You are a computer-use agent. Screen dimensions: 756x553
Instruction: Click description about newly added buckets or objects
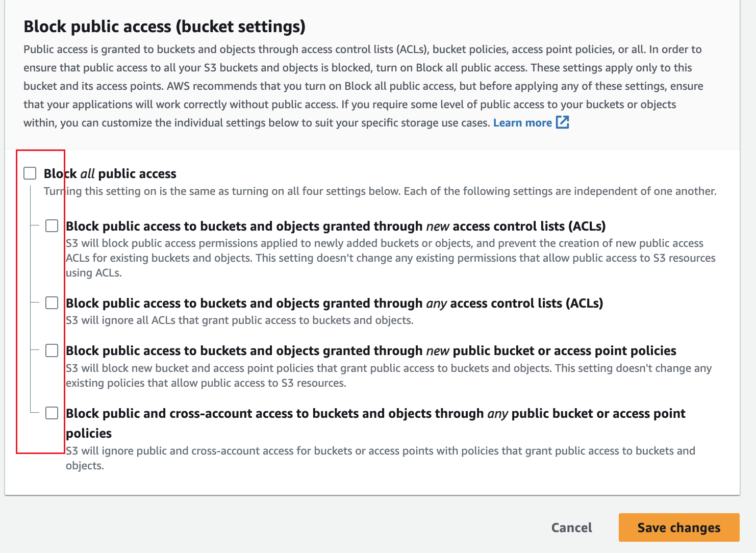point(390,258)
